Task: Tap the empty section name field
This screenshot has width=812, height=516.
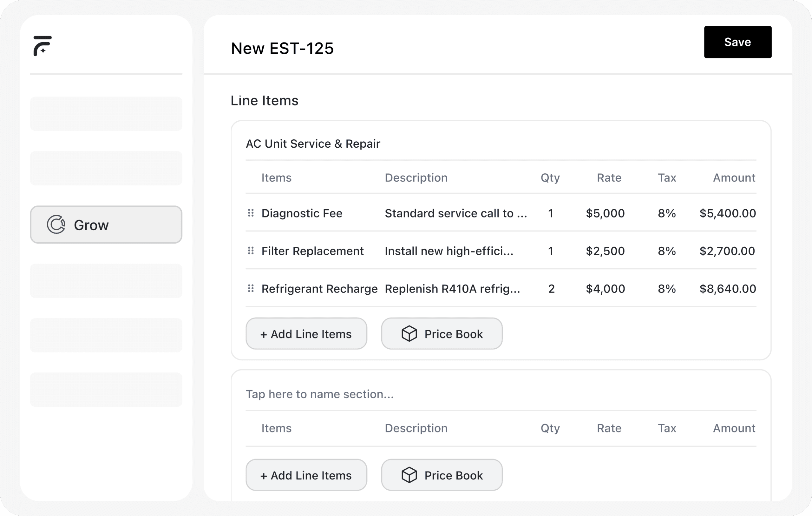Action: click(319, 394)
